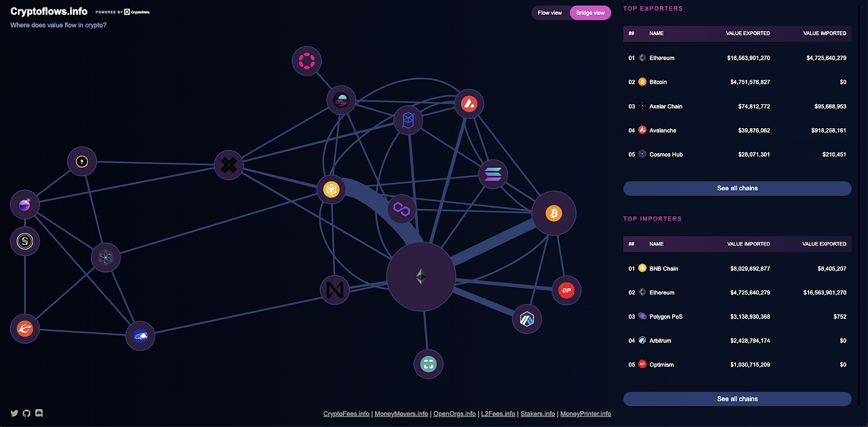Switch to Bridge view

(590, 12)
